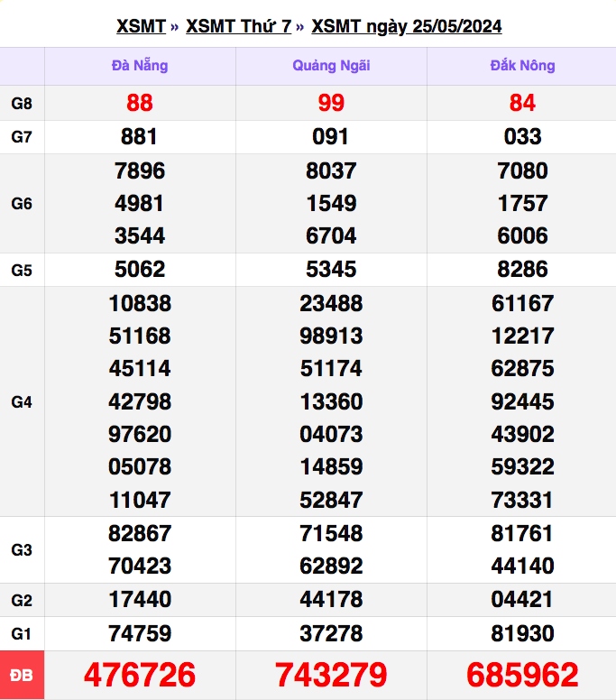This screenshot has width=616, height=700.
Task: Select Đắk Nông special prize 685962
Action: coord(523,675)
